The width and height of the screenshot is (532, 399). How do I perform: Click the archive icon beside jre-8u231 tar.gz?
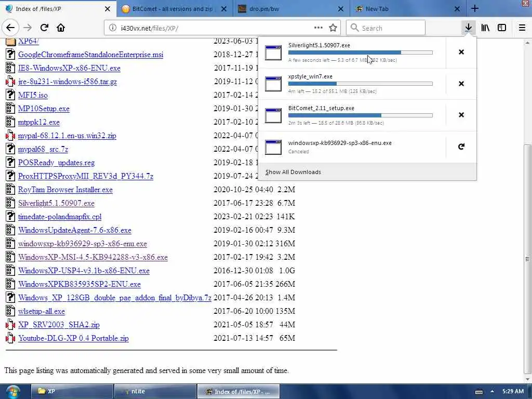10,81
